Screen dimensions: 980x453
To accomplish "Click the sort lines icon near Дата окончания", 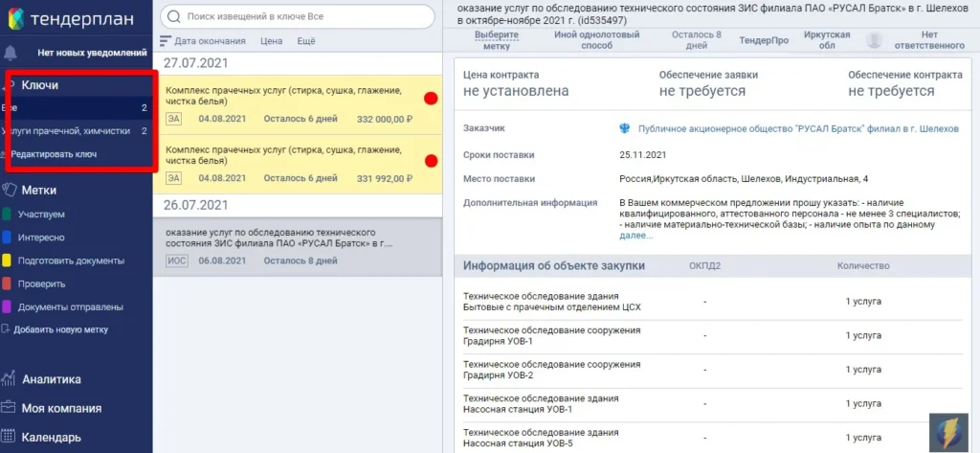I will [165, 41].
